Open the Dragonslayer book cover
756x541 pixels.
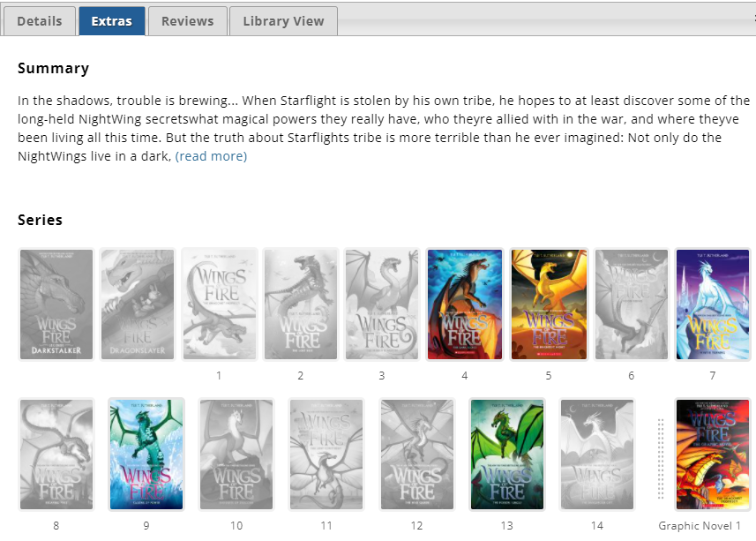138,304
